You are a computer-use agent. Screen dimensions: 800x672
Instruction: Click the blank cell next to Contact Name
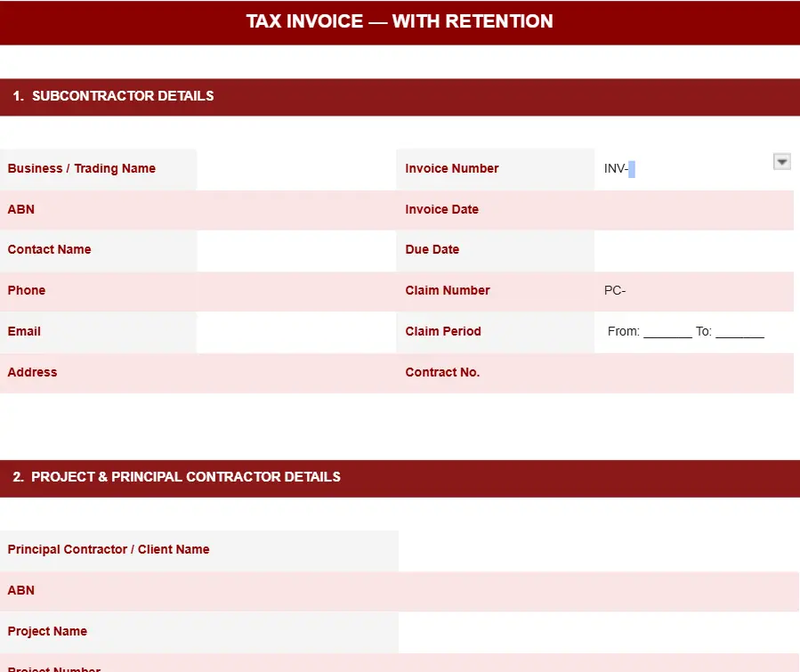(295, 250)
